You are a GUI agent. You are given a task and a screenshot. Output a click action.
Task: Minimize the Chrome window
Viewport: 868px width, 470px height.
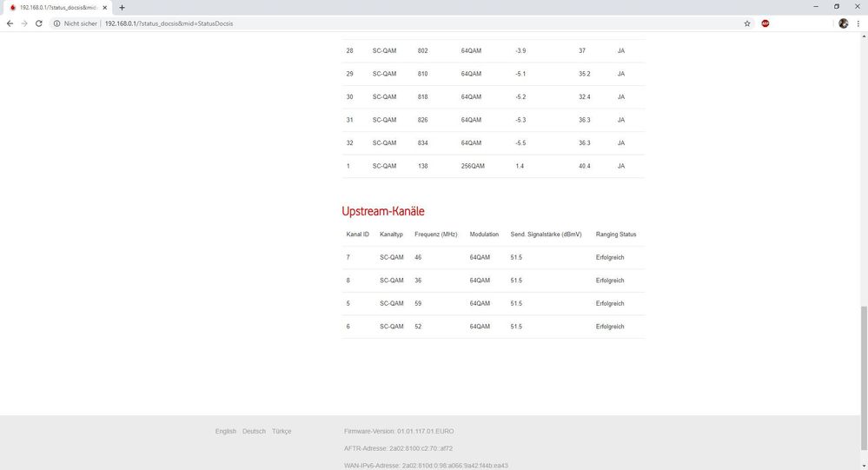coord(815,7)
